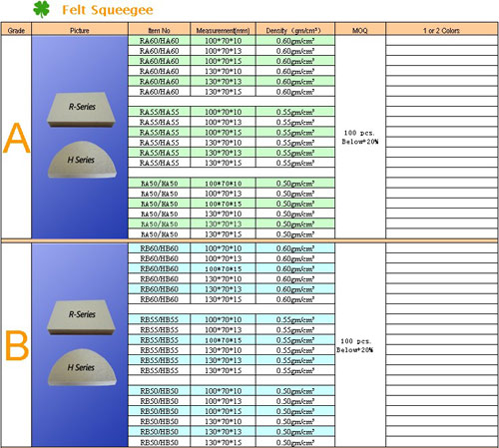Select the MOQ column header
499x448 pixels.
[360, 30]
